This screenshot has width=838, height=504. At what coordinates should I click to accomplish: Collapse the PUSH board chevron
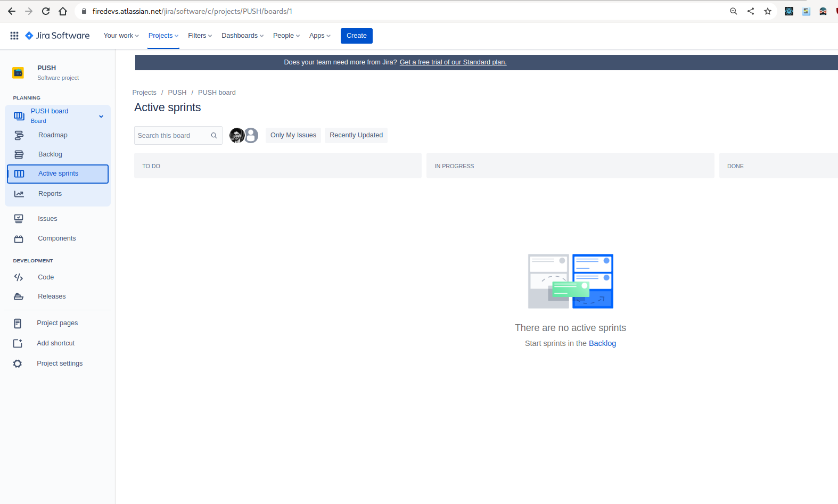point(101,117)
